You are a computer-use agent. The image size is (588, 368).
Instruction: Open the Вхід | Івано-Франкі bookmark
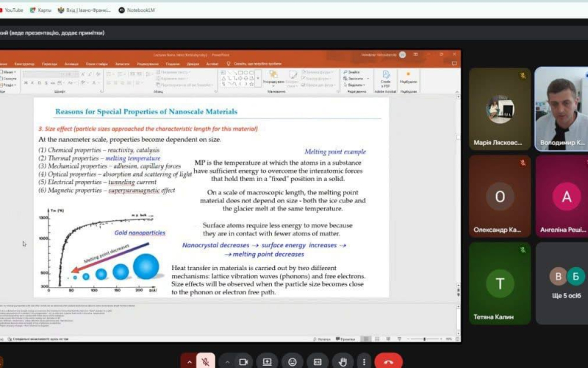pos(85,10)
